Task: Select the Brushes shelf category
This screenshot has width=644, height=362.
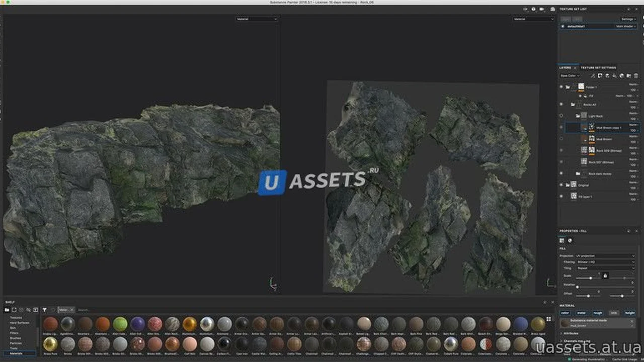Action: [x=16, y=338]
